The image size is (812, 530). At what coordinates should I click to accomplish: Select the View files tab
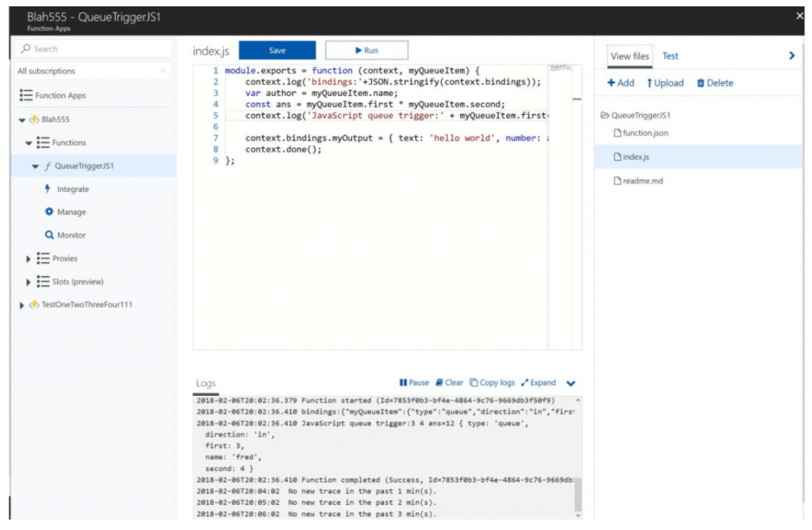pyautogui.click(x=630, y=56)
